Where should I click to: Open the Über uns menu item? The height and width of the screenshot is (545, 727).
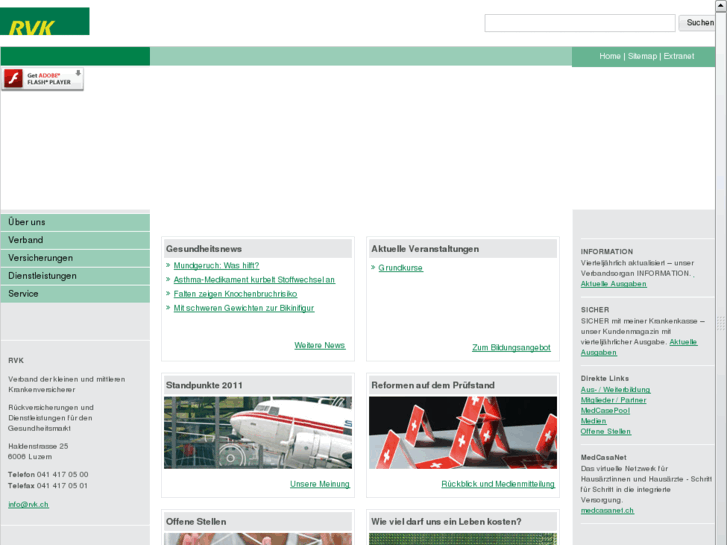(75, 222)
